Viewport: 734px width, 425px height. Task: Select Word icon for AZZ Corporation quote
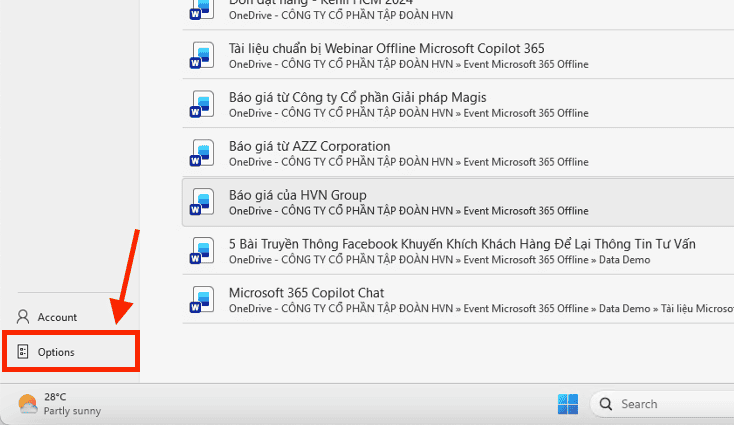click(202, 153)
